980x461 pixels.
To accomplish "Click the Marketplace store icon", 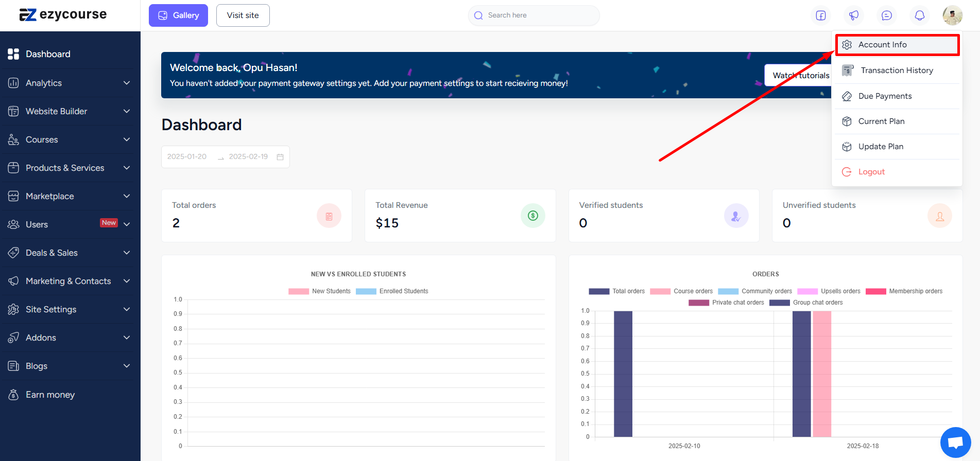I will (13, 196).
